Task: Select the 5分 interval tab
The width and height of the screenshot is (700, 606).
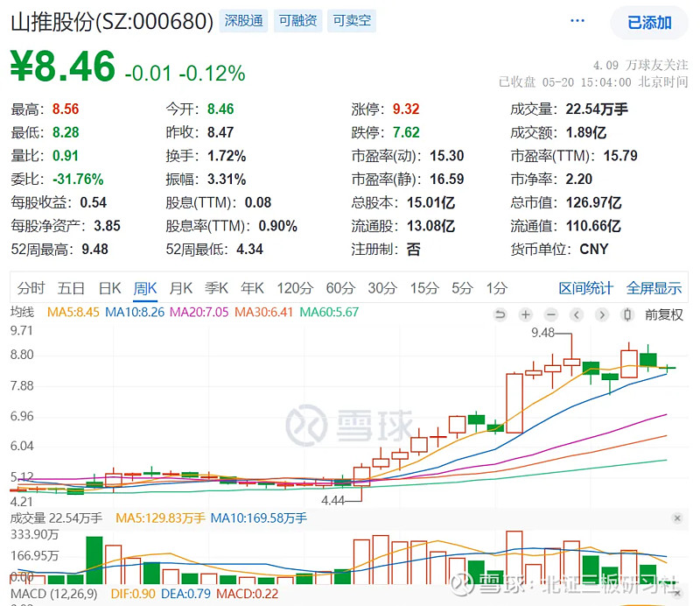Action: 462,288
